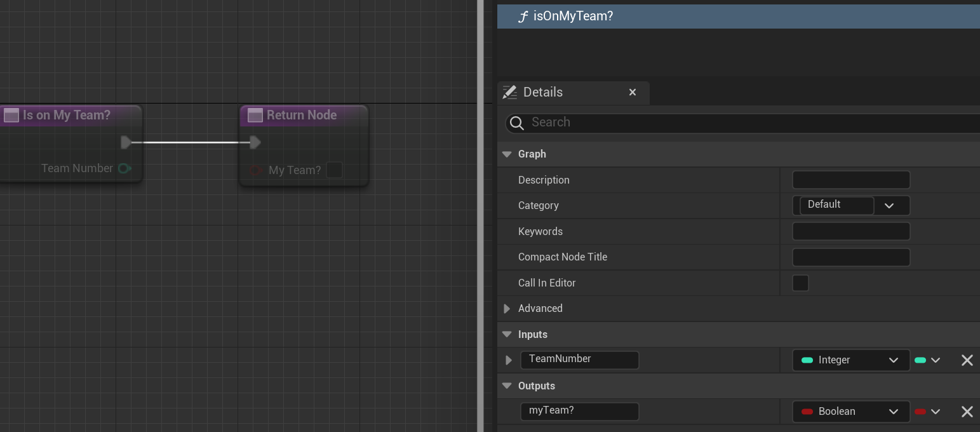Click the Description property label
This screenshot has height=432, width=980.
tap(544, 180)
